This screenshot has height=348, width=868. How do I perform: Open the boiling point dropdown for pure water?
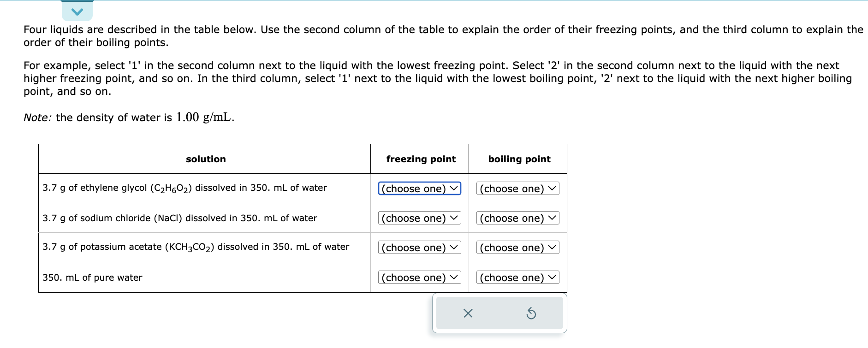click(517, 277)
